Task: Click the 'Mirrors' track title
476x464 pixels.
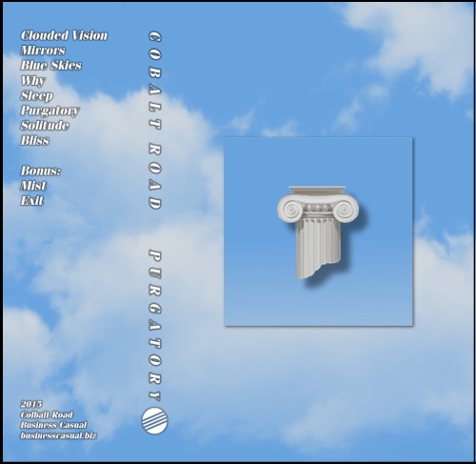Action: [x=43, y=50]
